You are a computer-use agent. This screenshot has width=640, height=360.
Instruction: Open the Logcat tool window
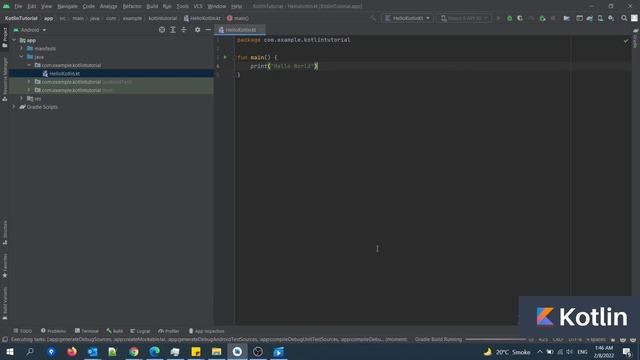coord(140,331)
